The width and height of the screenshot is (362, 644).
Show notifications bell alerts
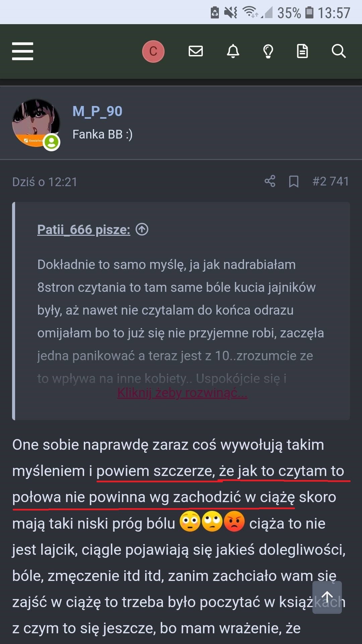coord(233,51)
